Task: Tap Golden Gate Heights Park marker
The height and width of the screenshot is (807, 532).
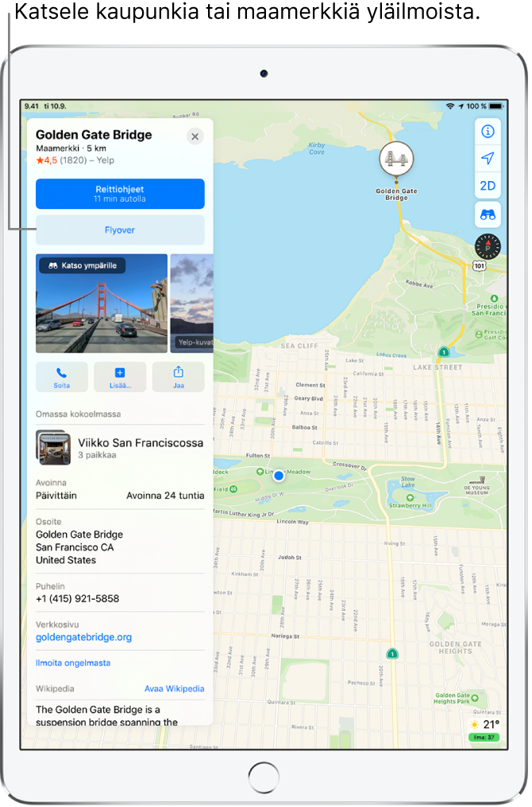Action: tap(475, 698)
